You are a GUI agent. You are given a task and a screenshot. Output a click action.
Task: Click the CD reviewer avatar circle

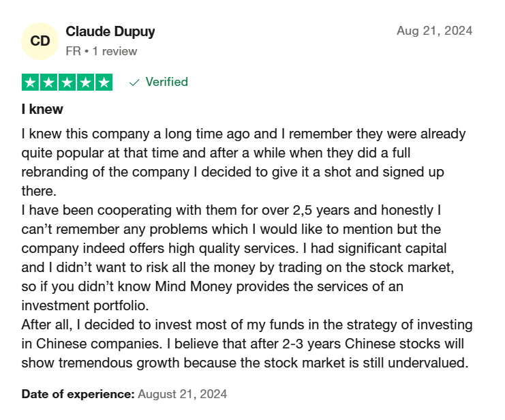click(40, 42)
